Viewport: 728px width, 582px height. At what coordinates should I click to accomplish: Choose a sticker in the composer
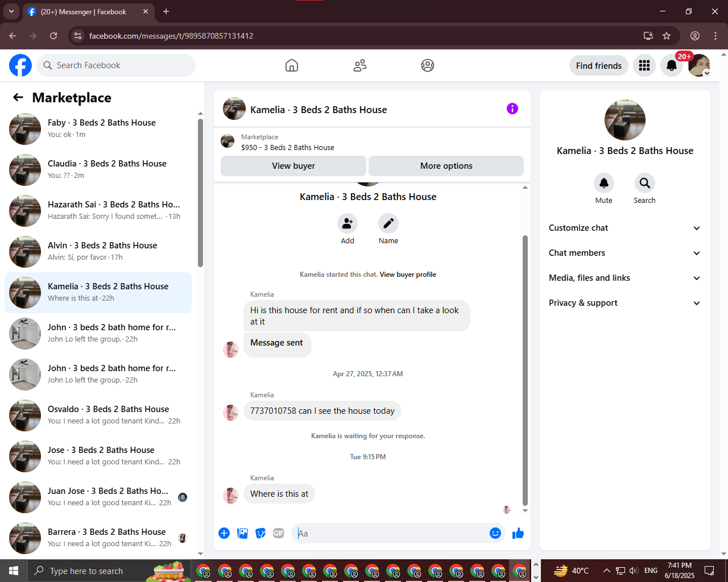(260, 533)
